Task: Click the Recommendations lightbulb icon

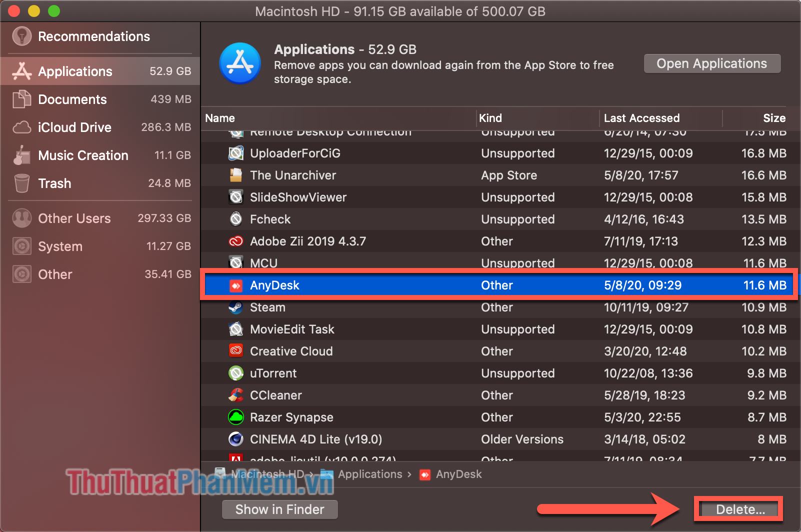Action: coord(22,36)
